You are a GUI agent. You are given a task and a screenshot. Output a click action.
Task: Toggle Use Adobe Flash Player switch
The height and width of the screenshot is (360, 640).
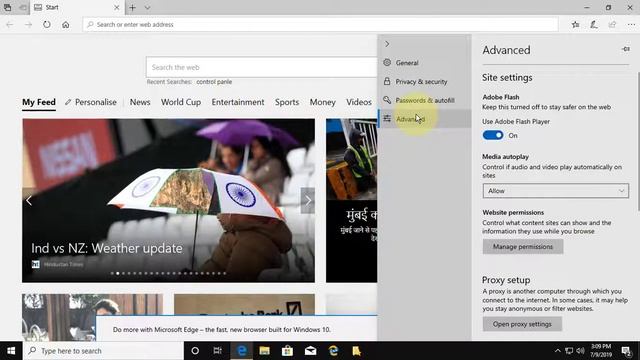493,135
